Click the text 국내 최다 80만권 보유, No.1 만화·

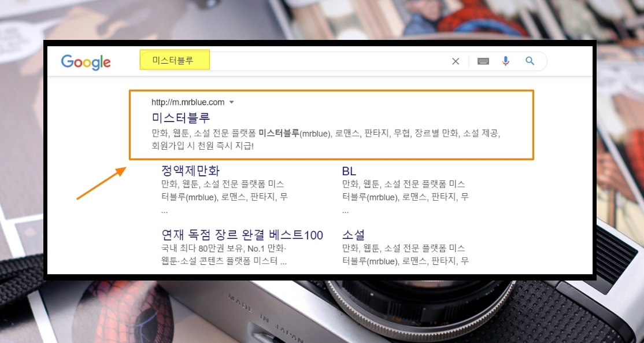(x=224, y=249)
